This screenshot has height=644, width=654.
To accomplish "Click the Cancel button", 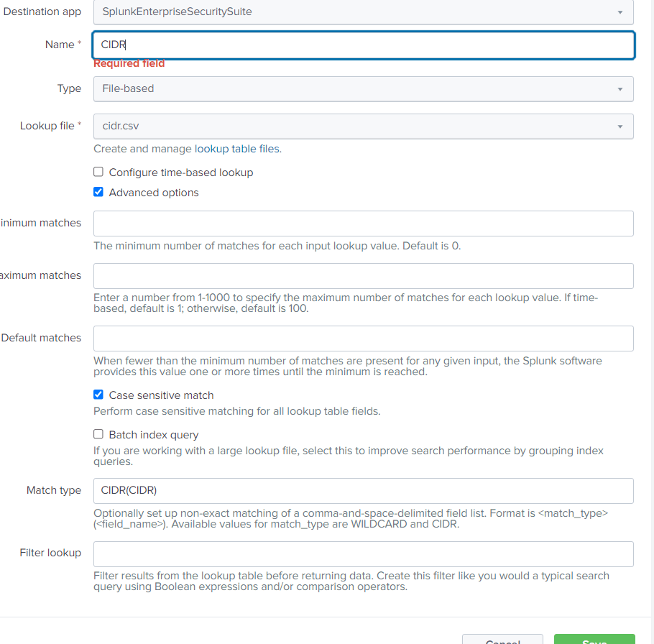I will 502,639.
